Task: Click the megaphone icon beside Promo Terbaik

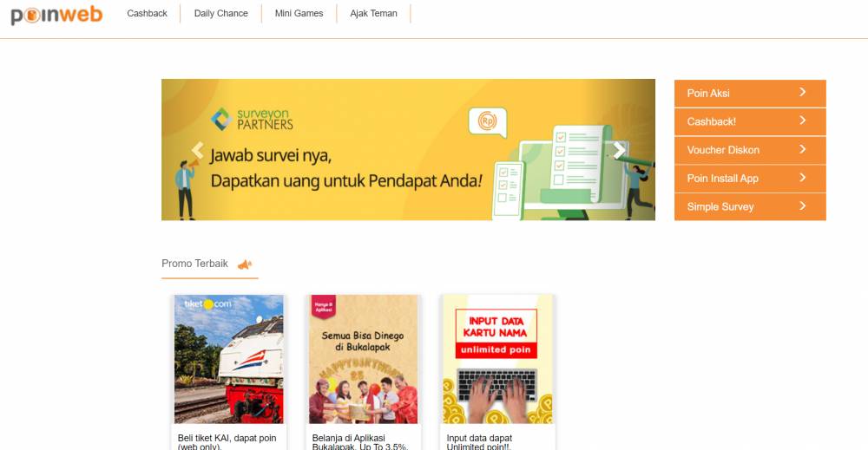Action: 245,264
